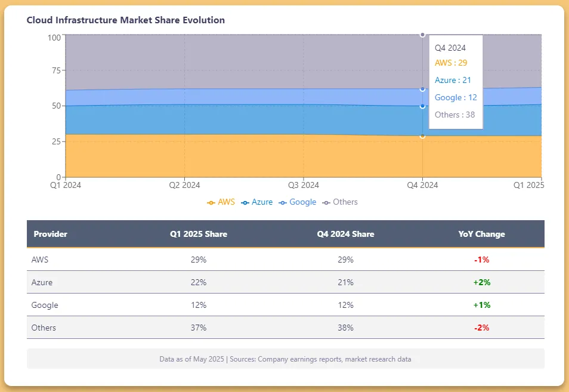Select the Q4 2024 Share column header

[345, 234]
